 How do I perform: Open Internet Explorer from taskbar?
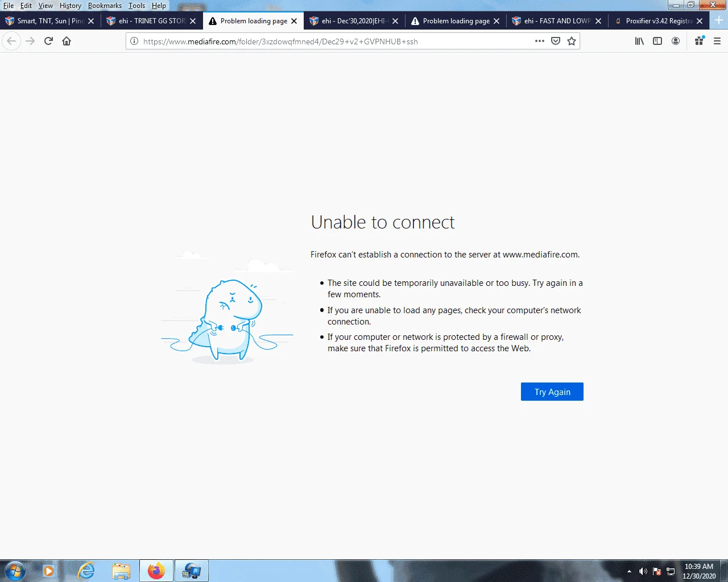coord(86,571)
